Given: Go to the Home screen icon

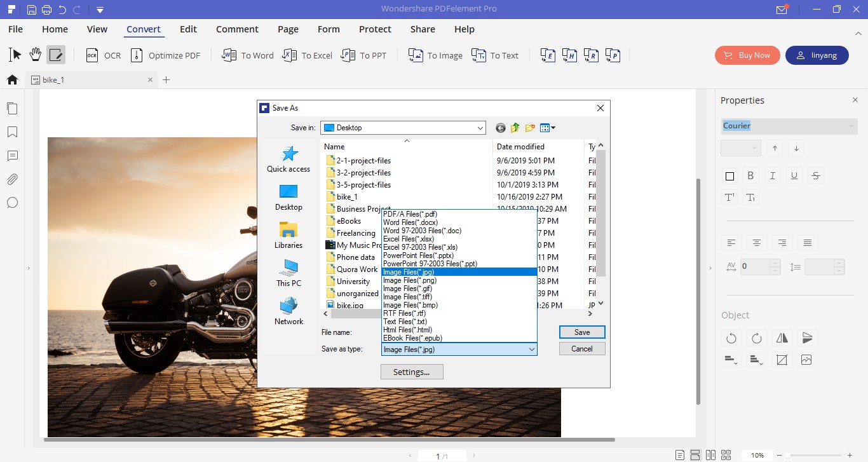Looking at the screenshot, I should [12, 80].
